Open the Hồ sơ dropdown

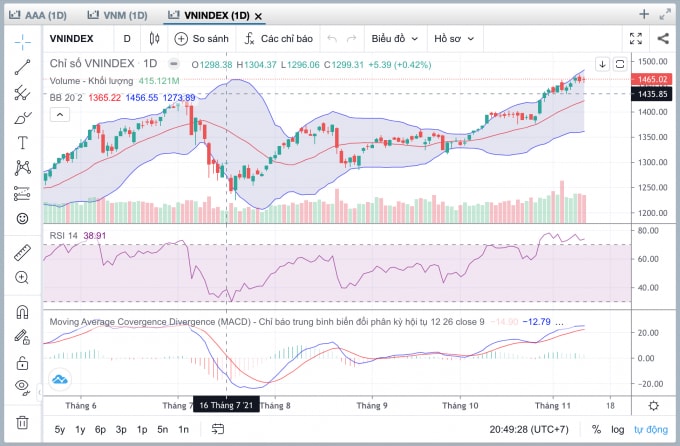tap(454, 39)
